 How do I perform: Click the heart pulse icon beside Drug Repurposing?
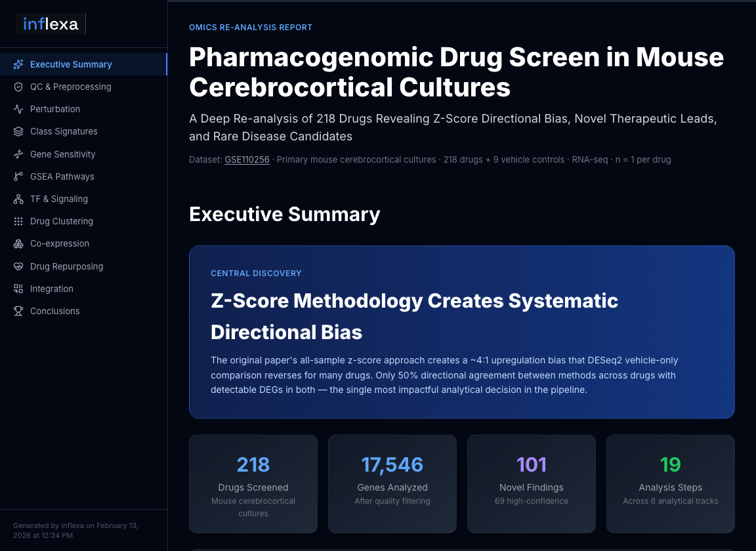click(x=18, y=266)
